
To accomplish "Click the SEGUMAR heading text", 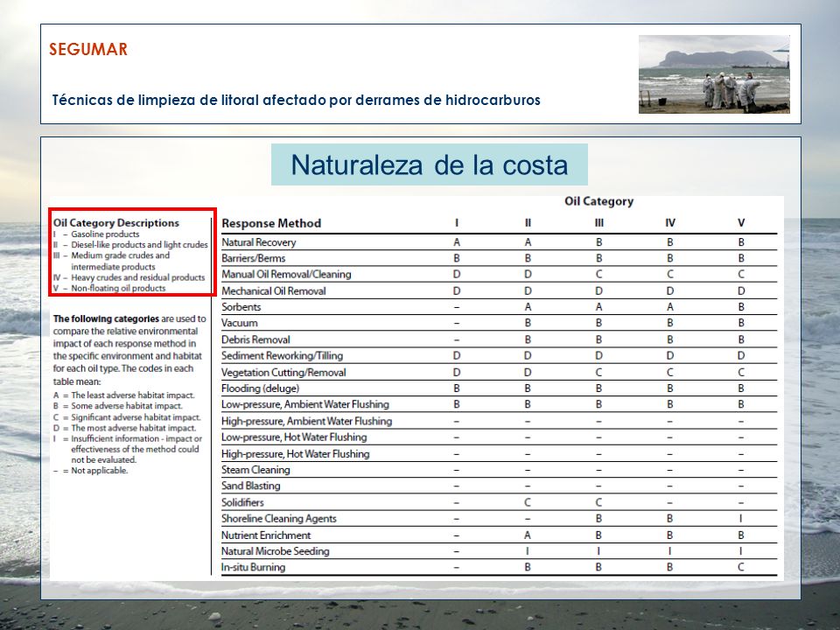I will (88, 49).
